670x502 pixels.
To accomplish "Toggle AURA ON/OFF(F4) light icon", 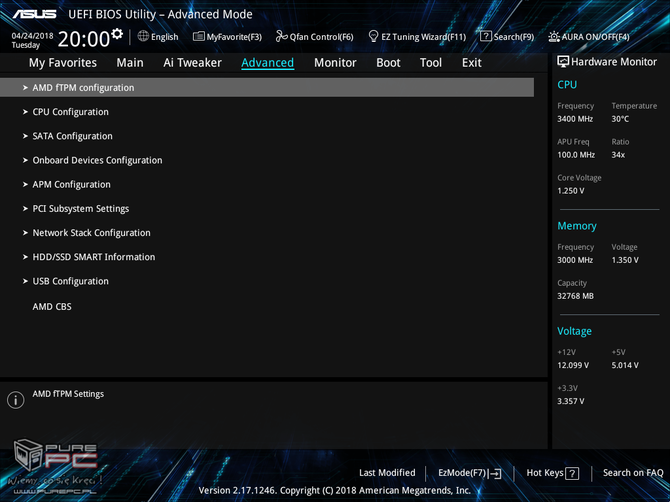I will (554, 37).
